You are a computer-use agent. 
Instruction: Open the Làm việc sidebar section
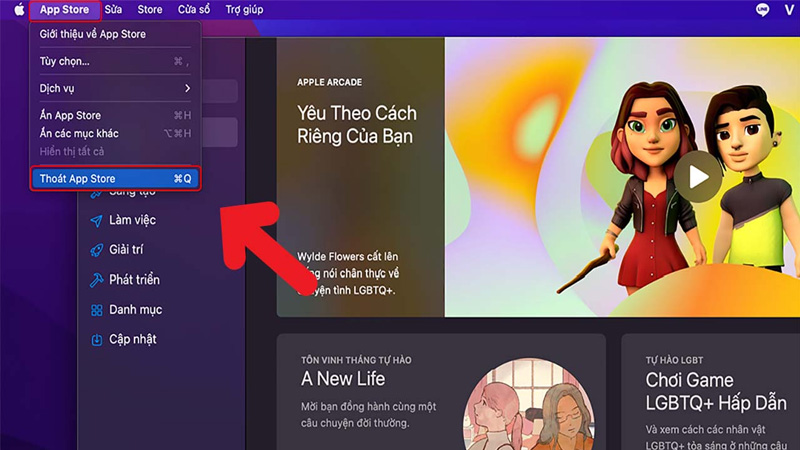pyautogui.click(x=133, y=220)
